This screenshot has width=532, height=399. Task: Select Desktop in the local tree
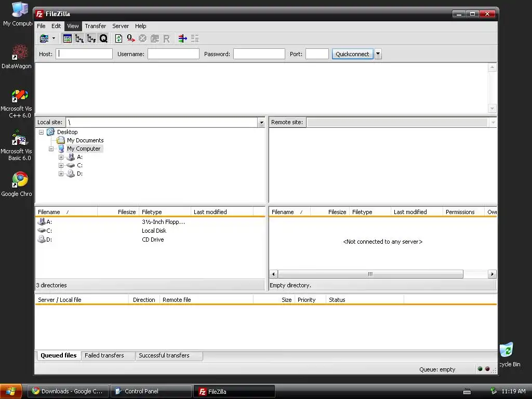67,132
